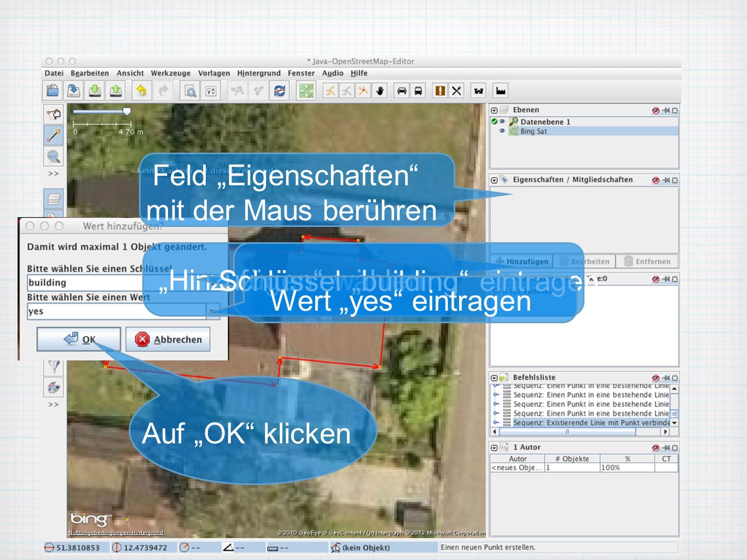Collapse the Ebenen panel arrow

[x=494, y=110]
